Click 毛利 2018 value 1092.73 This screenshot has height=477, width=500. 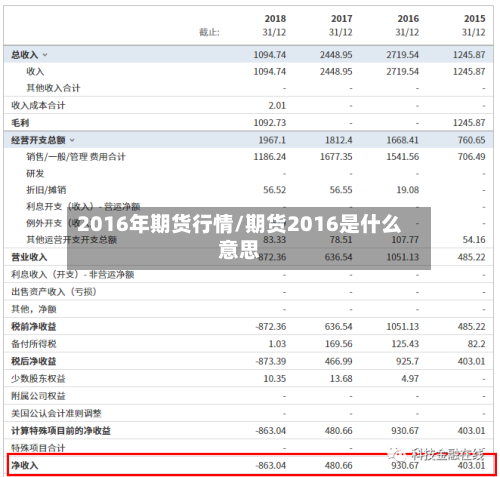coord(270,123)
